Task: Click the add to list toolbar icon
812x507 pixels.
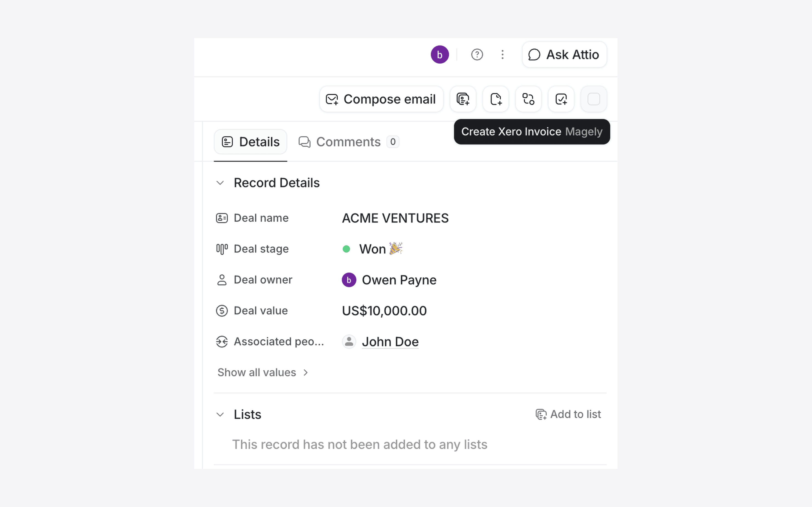Action: coord(463,99)
